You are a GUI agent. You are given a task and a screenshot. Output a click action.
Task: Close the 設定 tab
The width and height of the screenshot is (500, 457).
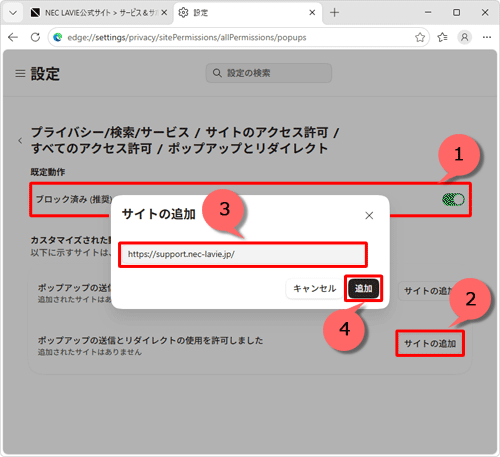312,13
